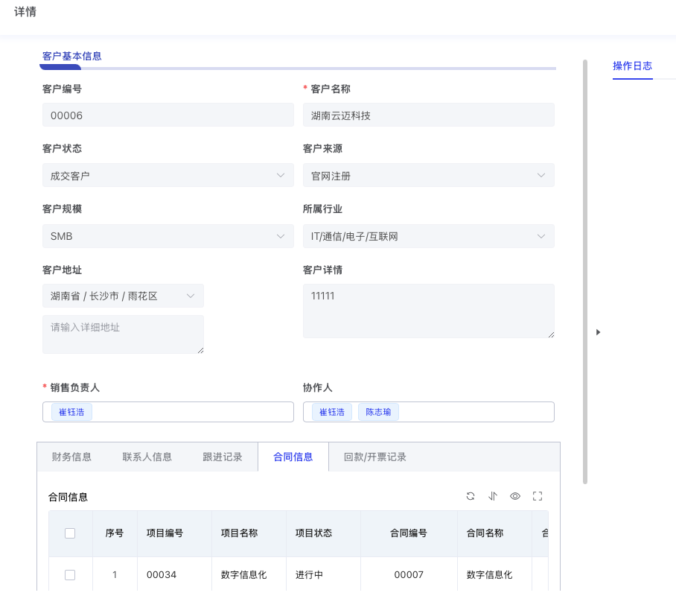
Task: Expand table to fullscreen
Action: 538,496
